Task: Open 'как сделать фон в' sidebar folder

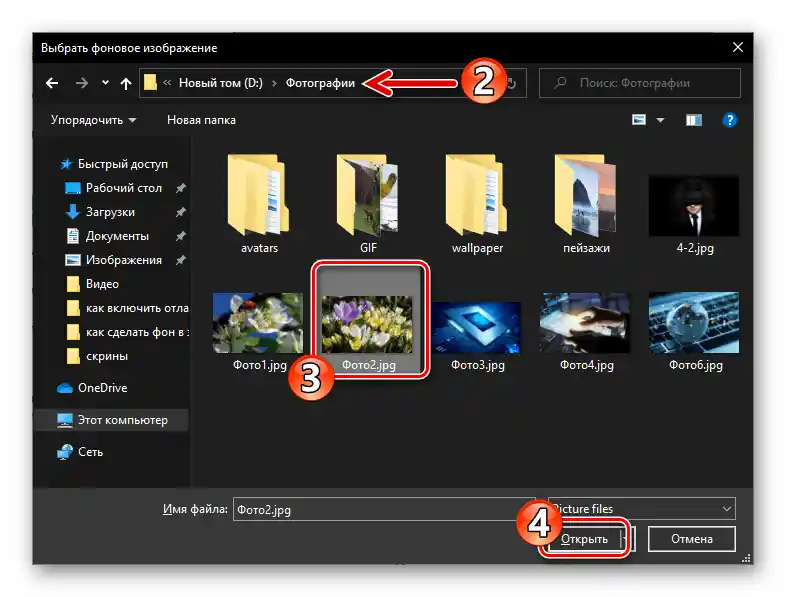Action: tap(127, 332)
